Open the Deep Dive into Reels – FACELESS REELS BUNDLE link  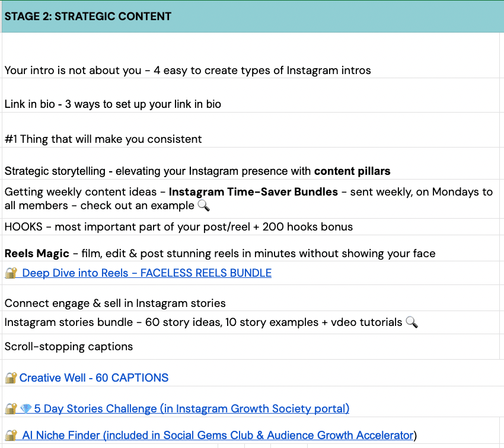tap(147, 273)
